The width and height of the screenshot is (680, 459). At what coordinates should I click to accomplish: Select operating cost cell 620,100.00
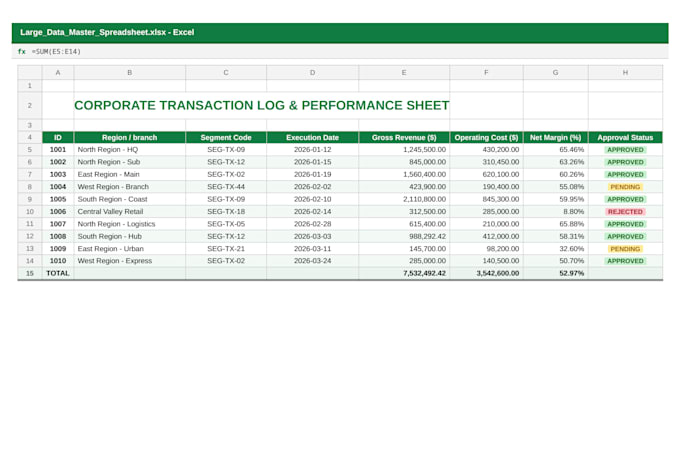click(486, 174)
